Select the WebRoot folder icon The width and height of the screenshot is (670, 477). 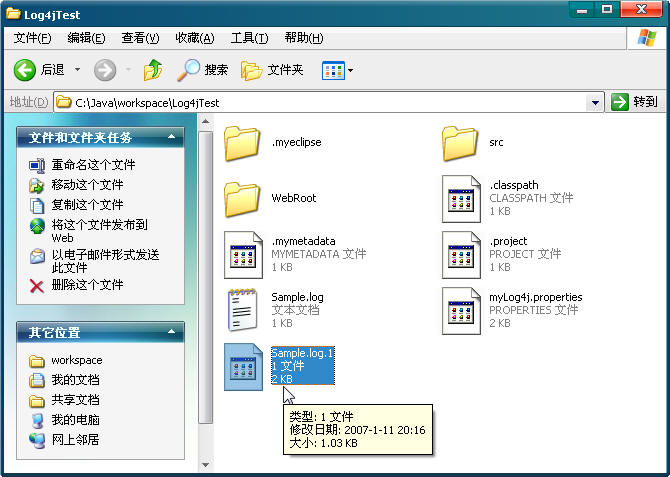click(242, 199)
